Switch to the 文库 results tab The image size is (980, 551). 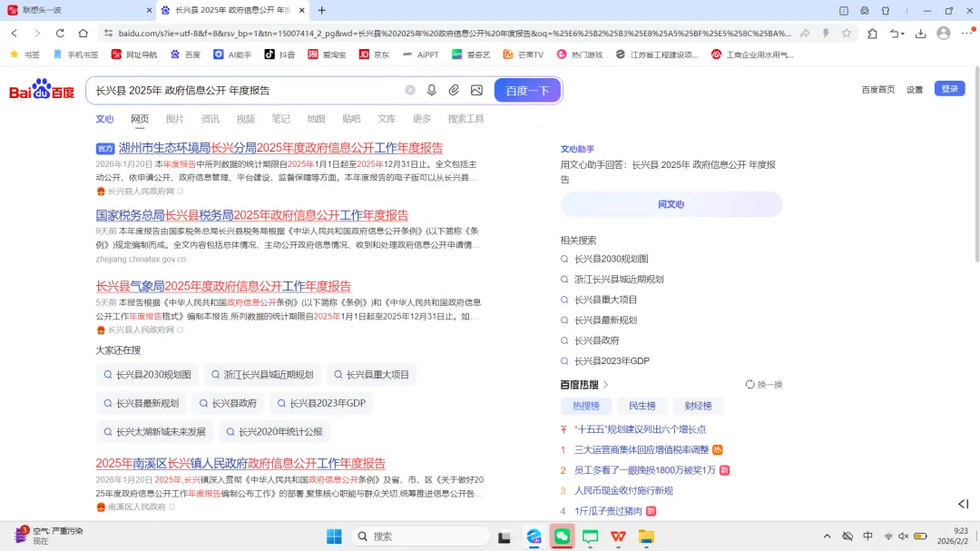[x=387, y=119]
